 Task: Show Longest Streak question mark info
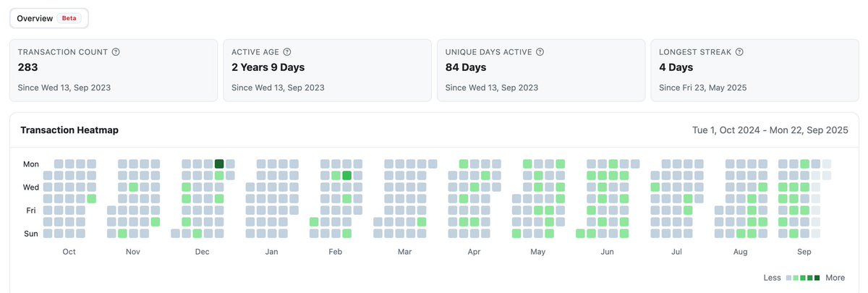point(739,52)
